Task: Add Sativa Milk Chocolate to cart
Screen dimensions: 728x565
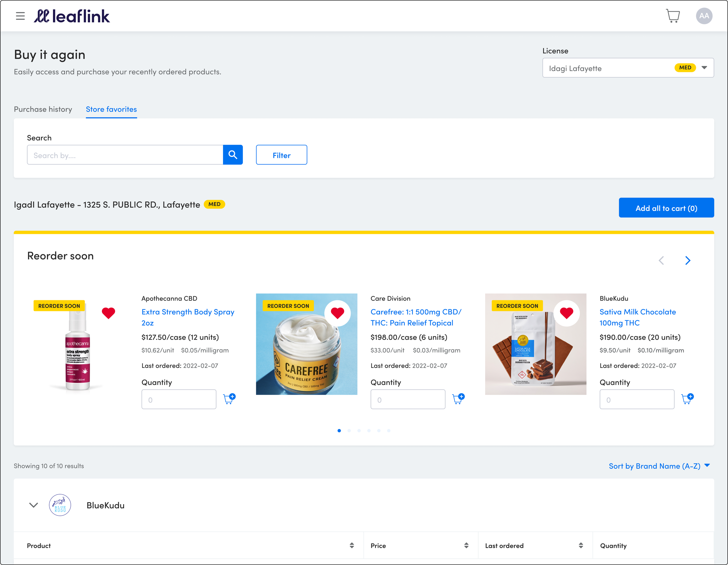Action: [687, 399]
